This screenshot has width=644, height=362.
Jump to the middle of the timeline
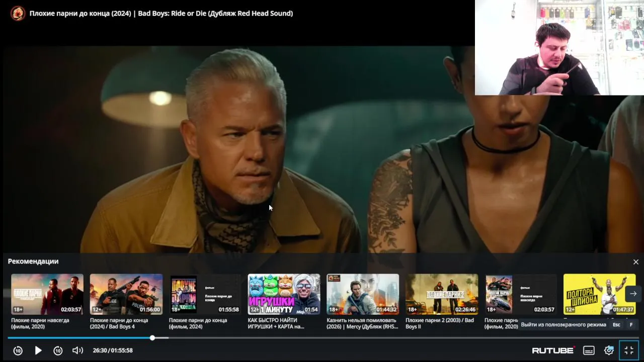[323, 338]
